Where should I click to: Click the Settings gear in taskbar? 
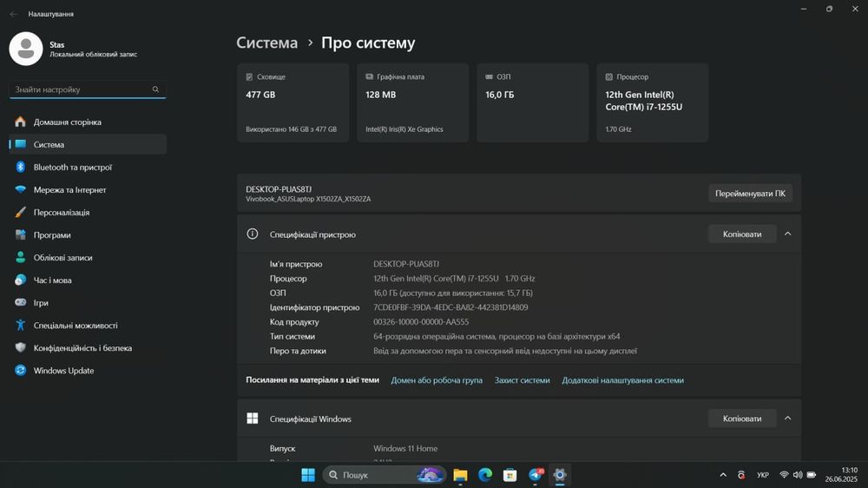560,475
